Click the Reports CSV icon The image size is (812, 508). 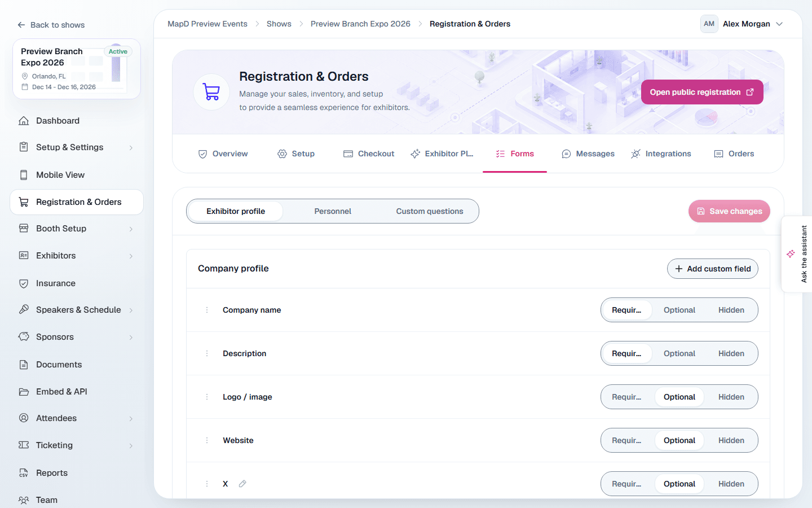point(24,473)
